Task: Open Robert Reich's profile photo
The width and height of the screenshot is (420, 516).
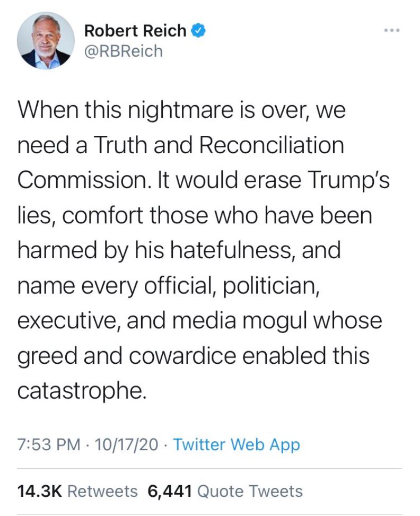Action: pos(46,41)
